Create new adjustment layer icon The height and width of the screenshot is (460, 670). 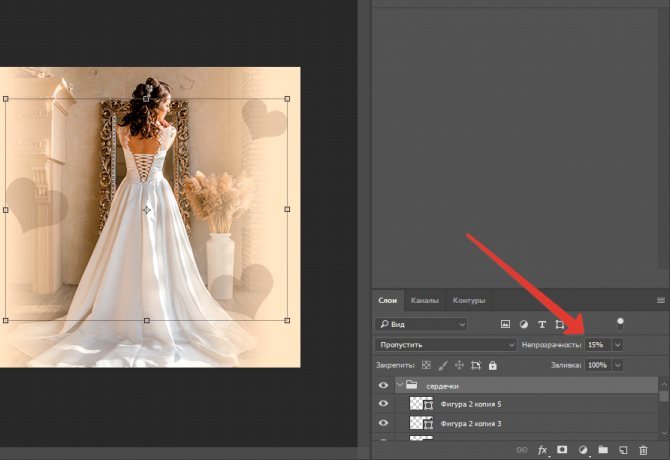[x=583, y=450]
